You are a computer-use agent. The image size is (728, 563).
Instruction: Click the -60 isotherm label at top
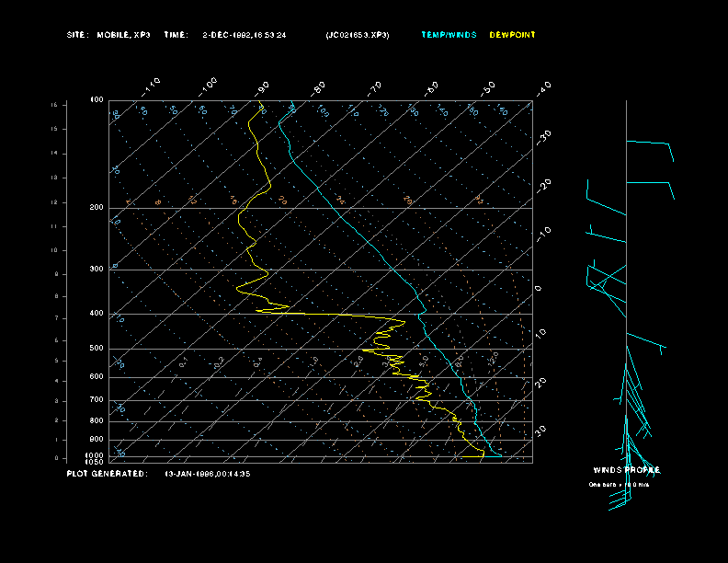pos(431,88)
